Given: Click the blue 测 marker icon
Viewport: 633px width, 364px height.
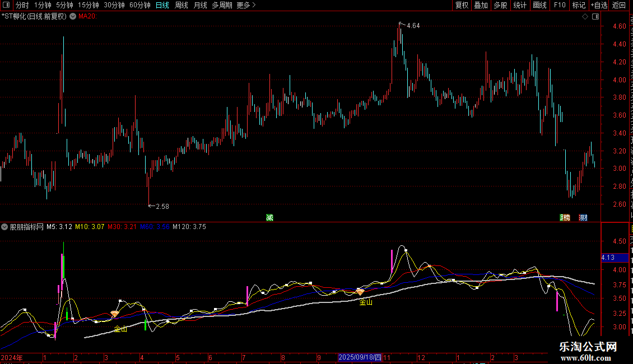Looking at the screenshot, I should 583,217.
